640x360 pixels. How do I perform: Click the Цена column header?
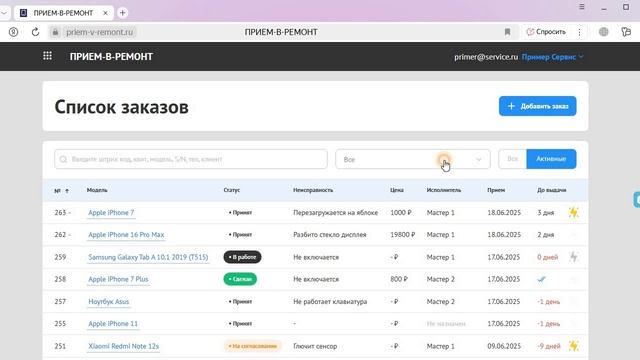tap(397, 190)
